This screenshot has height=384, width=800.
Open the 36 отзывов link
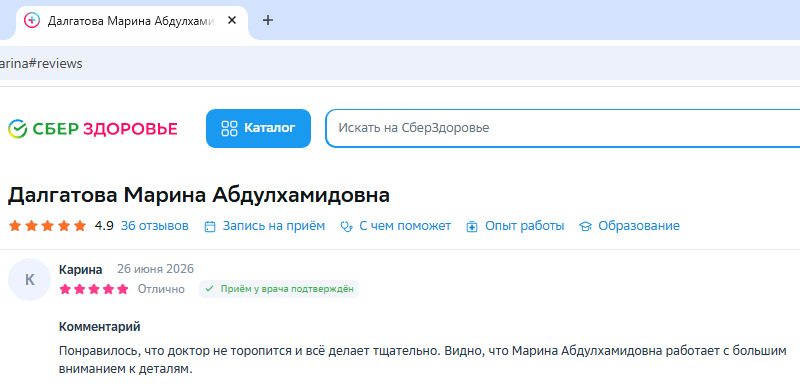coord(155,226)
